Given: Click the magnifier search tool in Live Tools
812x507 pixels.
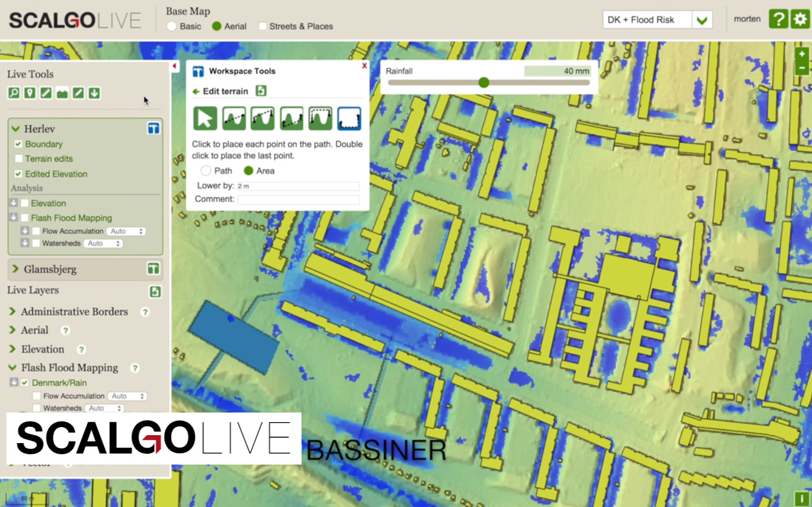Looking at the screenshot, I should coord(14,93).
